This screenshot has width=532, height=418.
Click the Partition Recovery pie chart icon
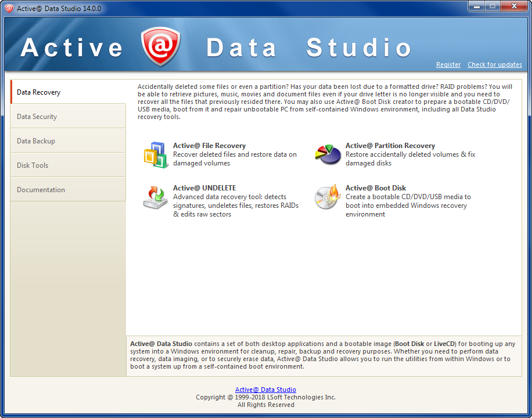328,154
